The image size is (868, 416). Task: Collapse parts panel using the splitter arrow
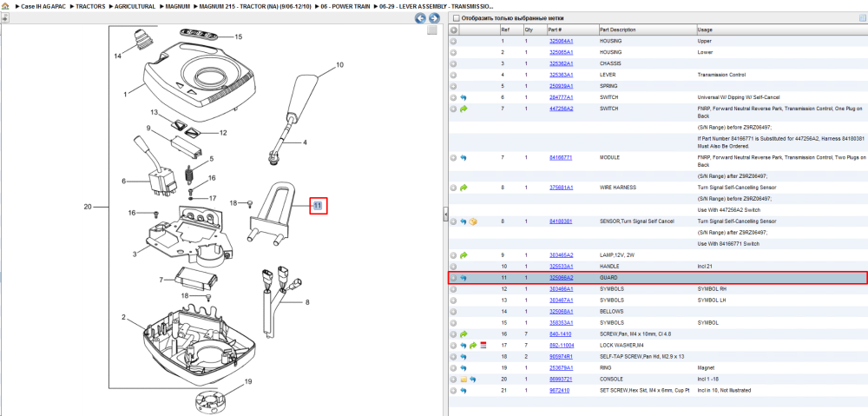[445, 215]
